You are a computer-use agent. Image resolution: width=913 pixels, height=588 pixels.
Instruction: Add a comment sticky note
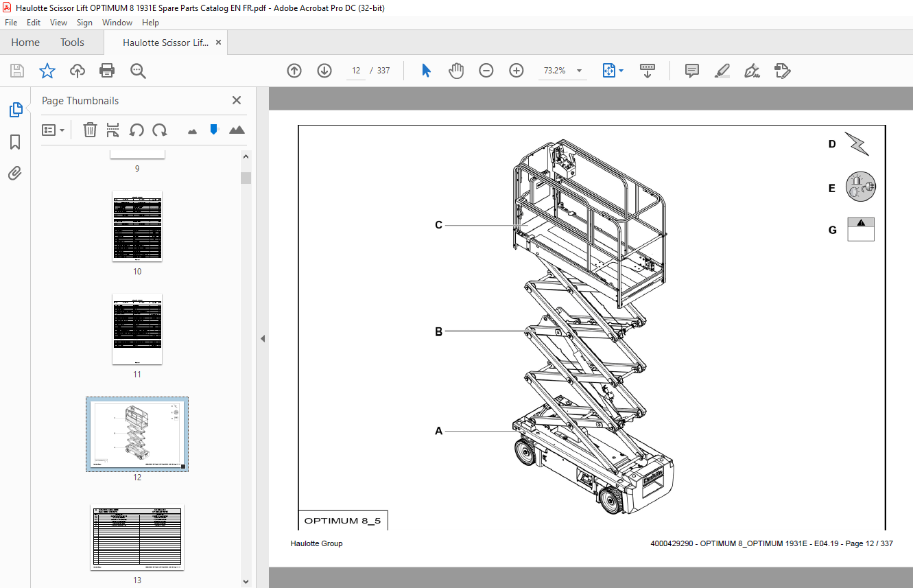692,71
